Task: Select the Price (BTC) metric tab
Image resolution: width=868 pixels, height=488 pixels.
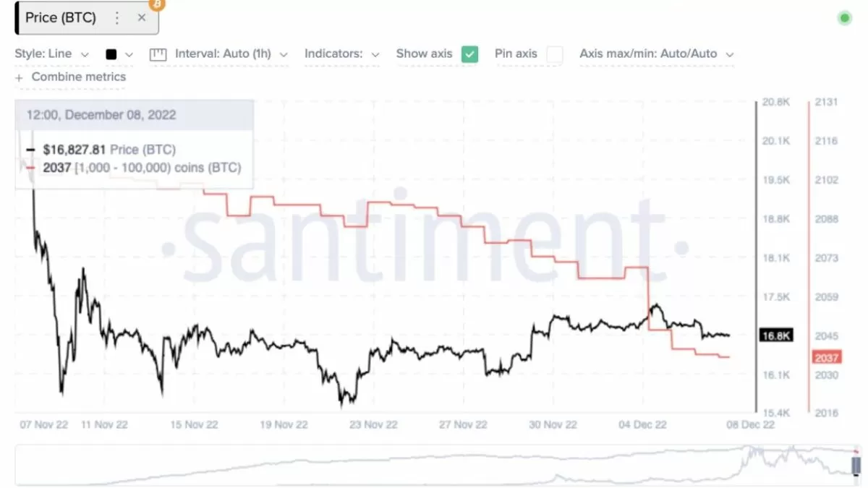Action: click(x=61, y=18)
